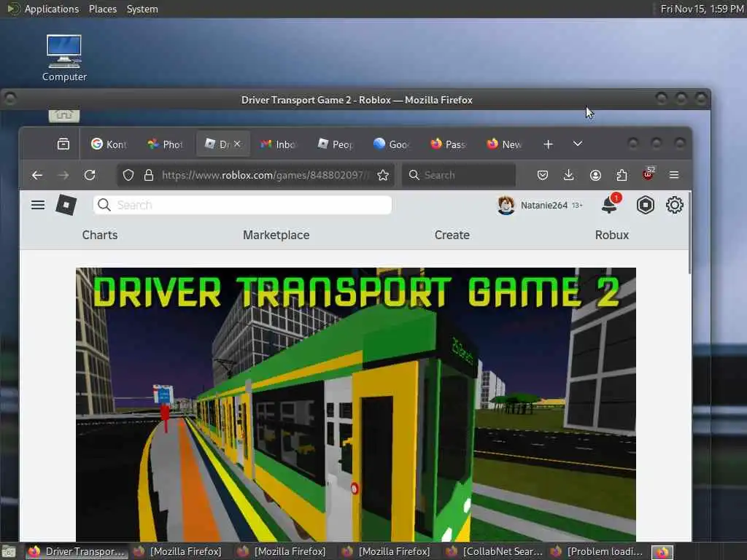Switch to the New tab
This screenshot has height=560, width=747.
click(x=505, y=144)
